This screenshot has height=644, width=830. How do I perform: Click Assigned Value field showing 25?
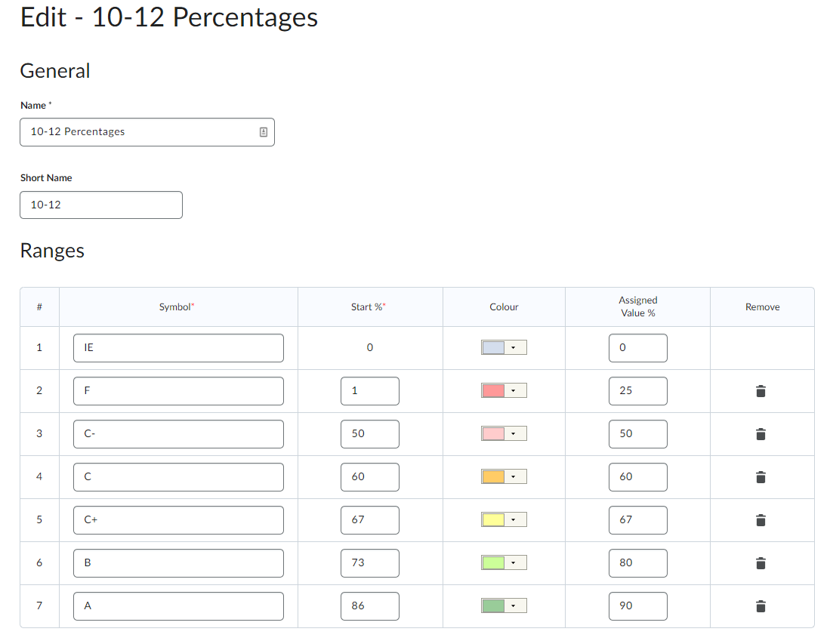click(638, 391)
